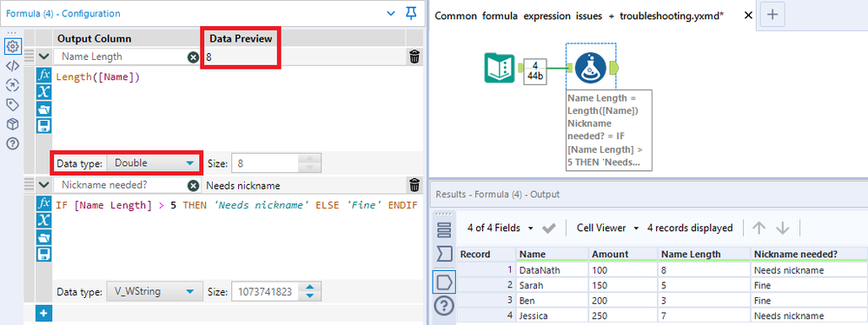The image size is (868, 325).
Task: Open the Double data type dropdown
Action: (x=152, y=163)
